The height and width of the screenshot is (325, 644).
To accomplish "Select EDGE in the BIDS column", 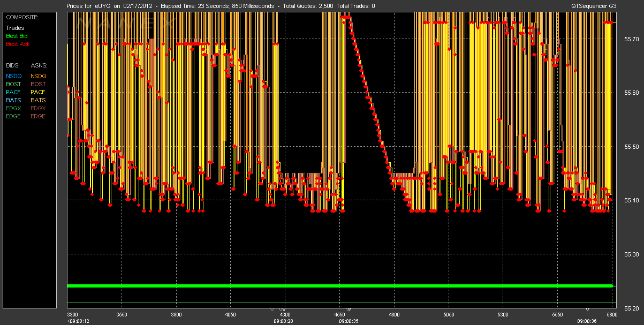I will pyautogui.click(x=14, y=116).
